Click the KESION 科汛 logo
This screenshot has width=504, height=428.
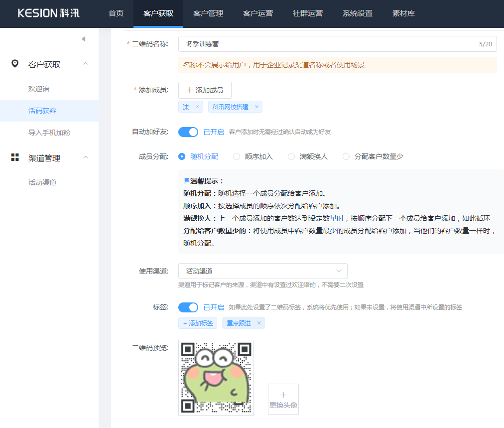48,13
